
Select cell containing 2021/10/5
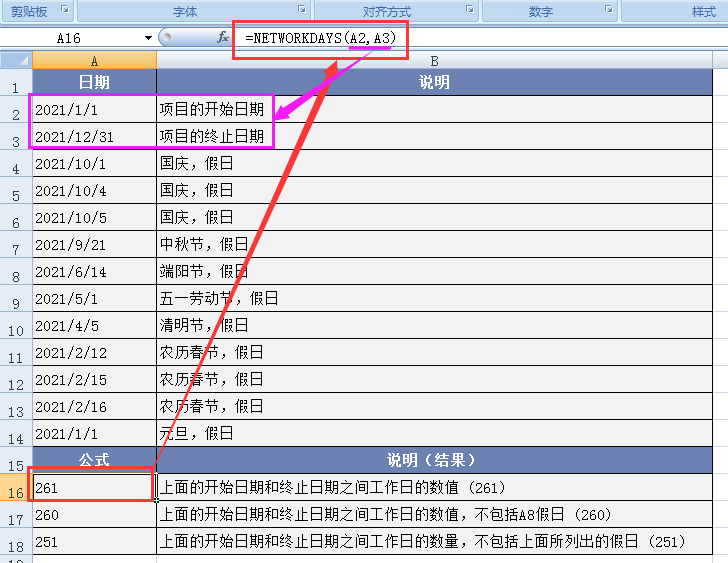point(94,217)
